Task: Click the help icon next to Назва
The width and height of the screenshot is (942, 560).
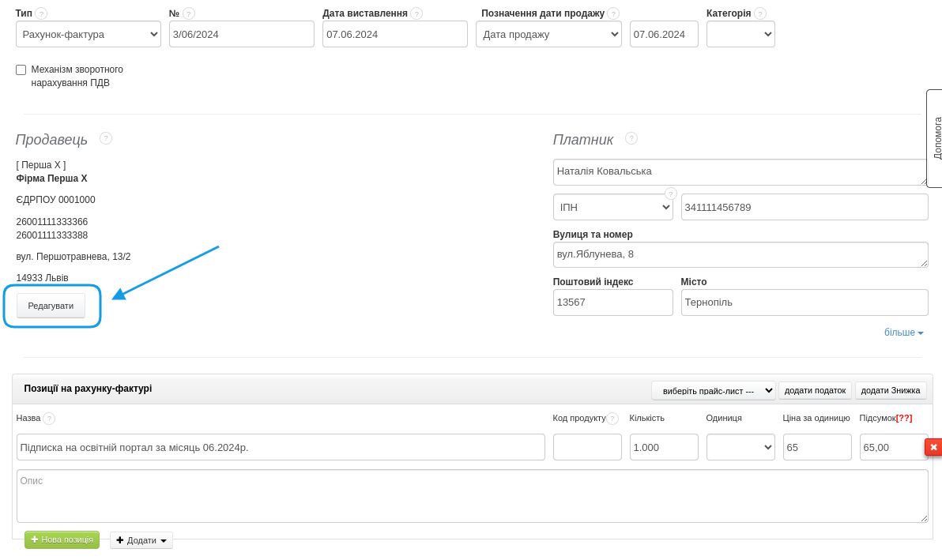Action: (49, 419)
